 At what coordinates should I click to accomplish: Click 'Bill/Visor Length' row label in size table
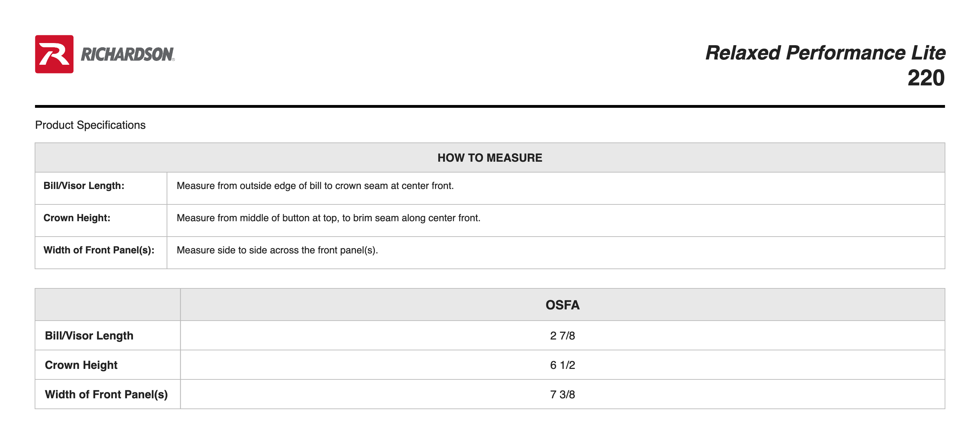click(x=89, y=336)
